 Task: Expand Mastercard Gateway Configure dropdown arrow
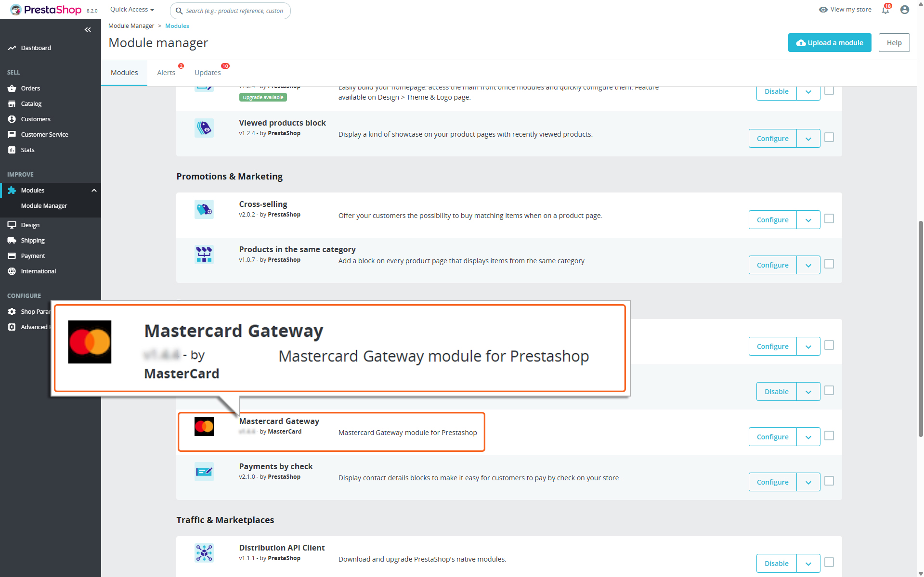808,437
